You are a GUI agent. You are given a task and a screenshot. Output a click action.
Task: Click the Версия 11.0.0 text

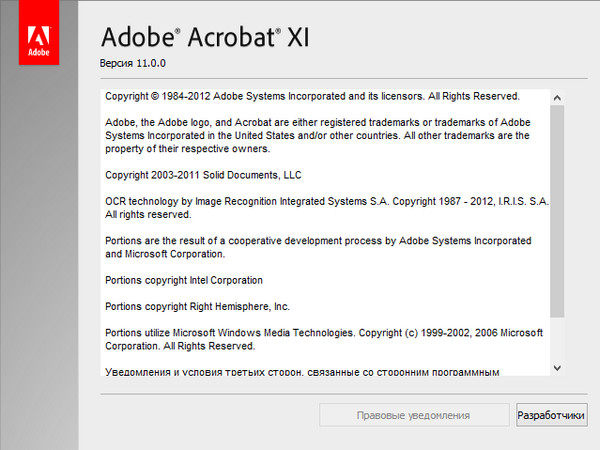133,63
